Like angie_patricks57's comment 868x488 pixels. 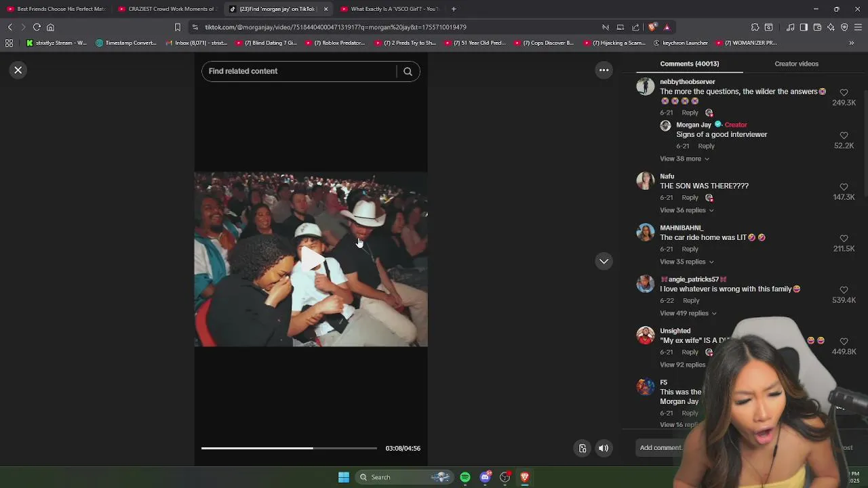844,290
